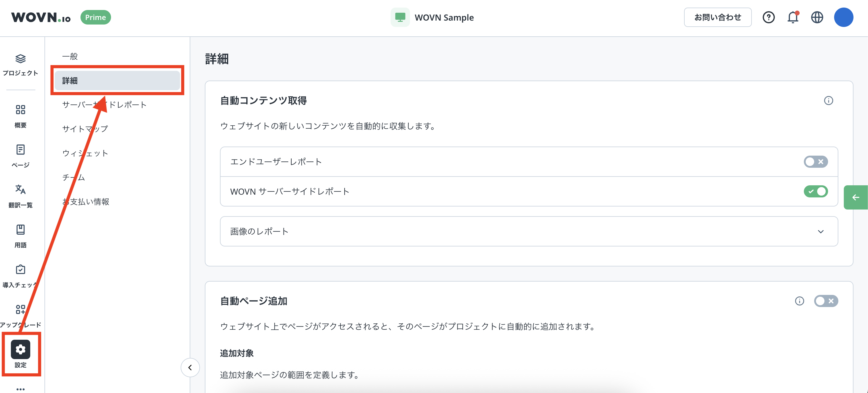Open the green arrow side panel tab
868x393 pixels.
tap(855, 198)
